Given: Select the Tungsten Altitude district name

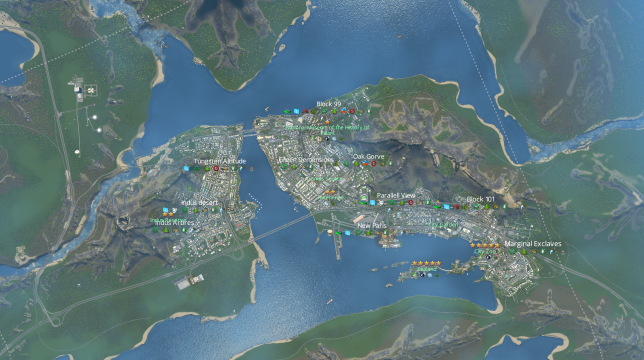Looking at the screenshot, I should coord(220,161).
